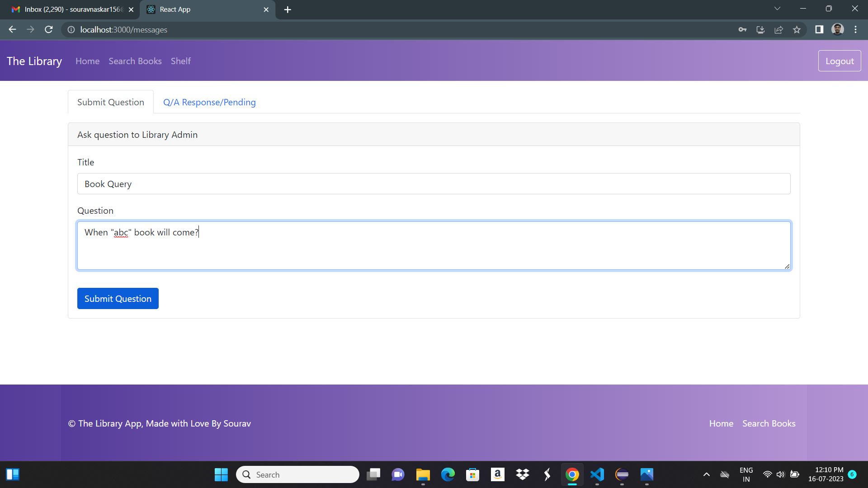Click the Logout button
The width and height of the screenshot is (868, 488).
coord(839,61)
